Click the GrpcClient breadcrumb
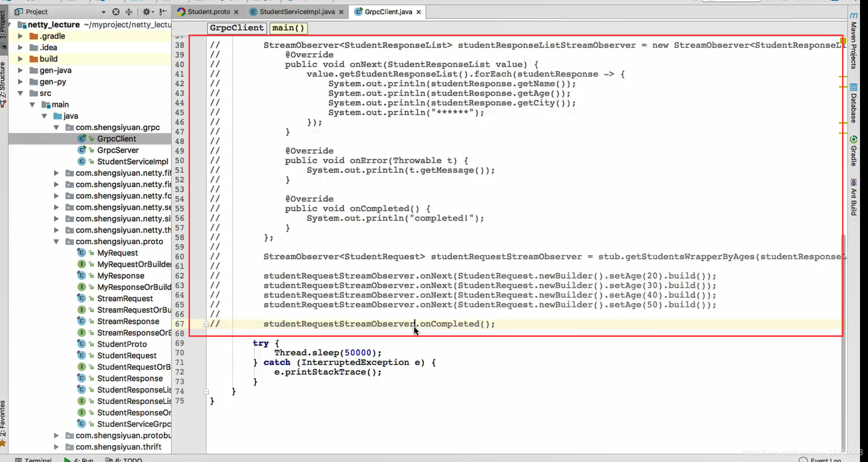Viewport: 868px width, 462px height. pos(236,28)
